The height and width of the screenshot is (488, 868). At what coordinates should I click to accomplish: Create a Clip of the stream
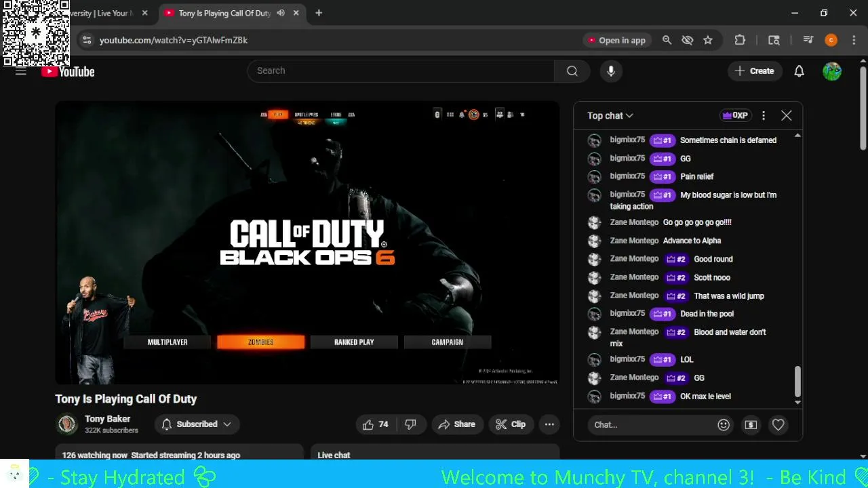click(511, 424)
